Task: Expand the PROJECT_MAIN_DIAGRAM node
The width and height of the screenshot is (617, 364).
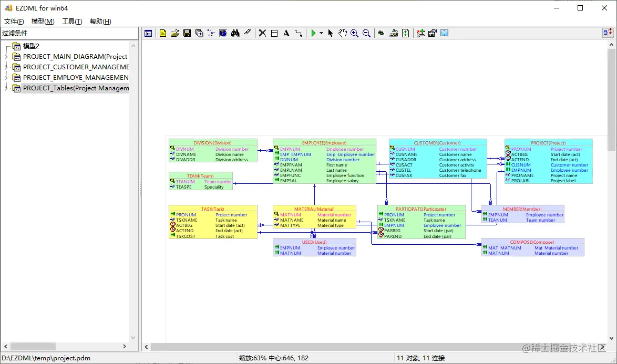Action: (6, 57)
